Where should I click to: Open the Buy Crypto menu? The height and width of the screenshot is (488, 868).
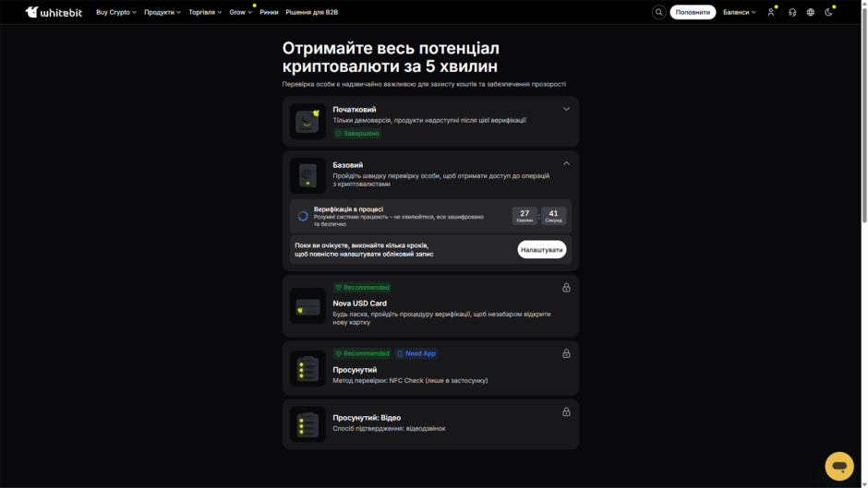(116, 12)
